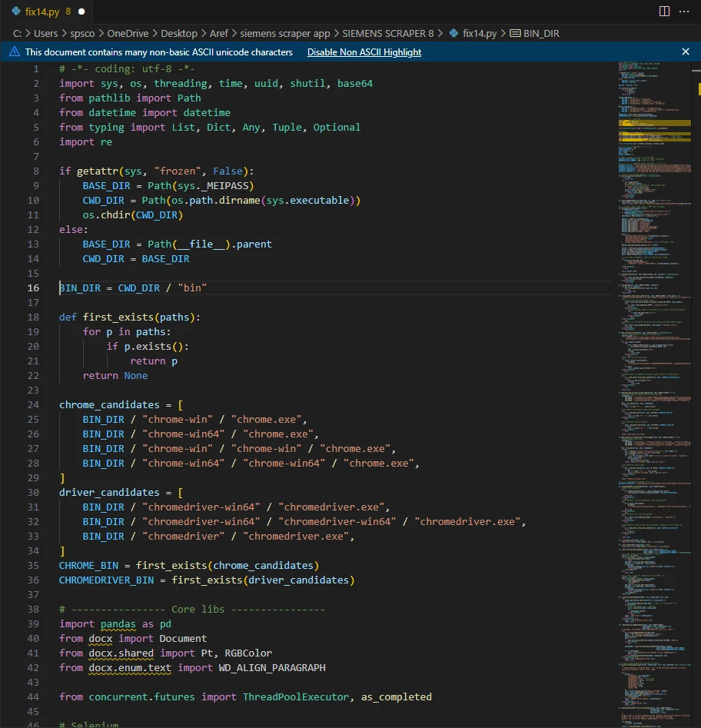Click line number 24 in the gutter
This screenshot has height=728, width=701.
(x=33, y=405)
